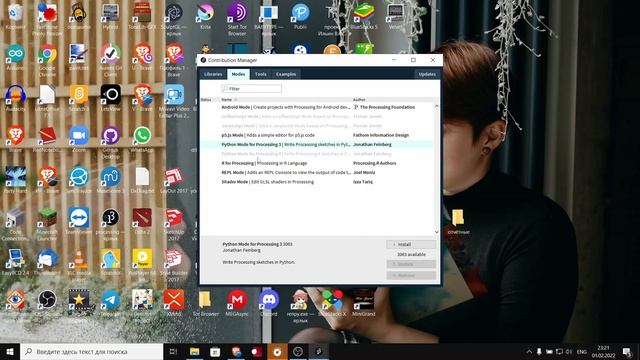Image resolution: width=640 pixels, height=360 pixels.
Task: Sort the list by Author column header
Action: point(359,100)
